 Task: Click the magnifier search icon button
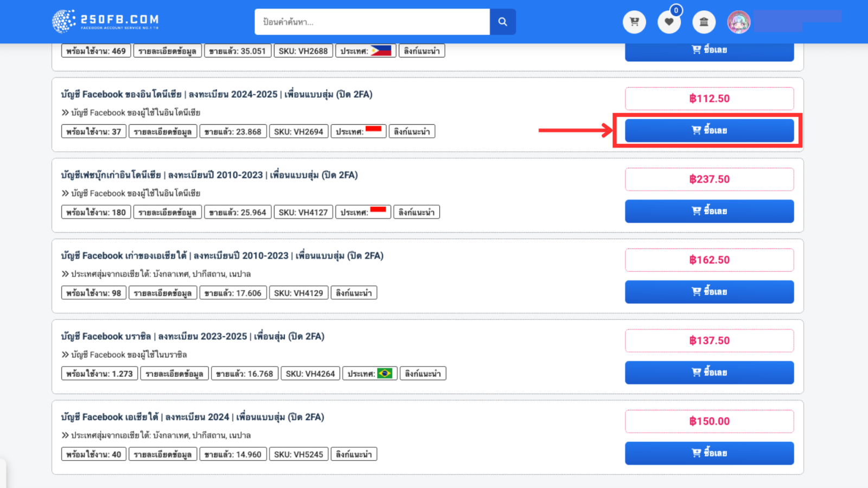point(502,22)
